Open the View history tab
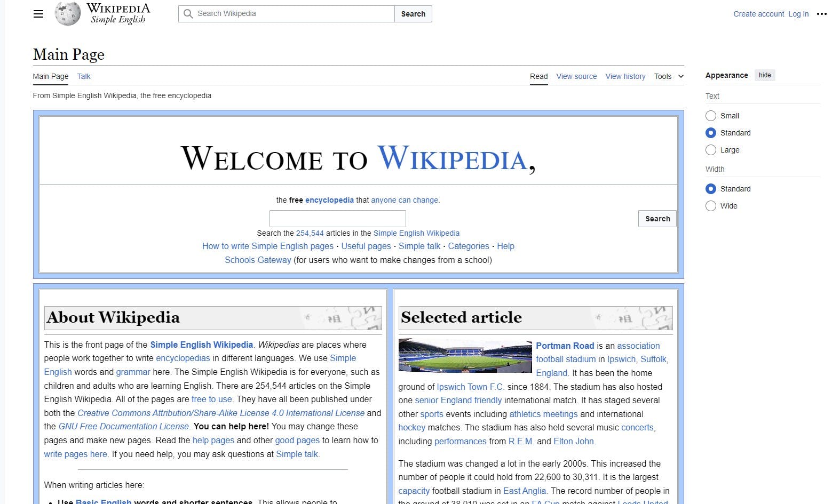Screen dimensions: 840x504 (x=625, y=76)
